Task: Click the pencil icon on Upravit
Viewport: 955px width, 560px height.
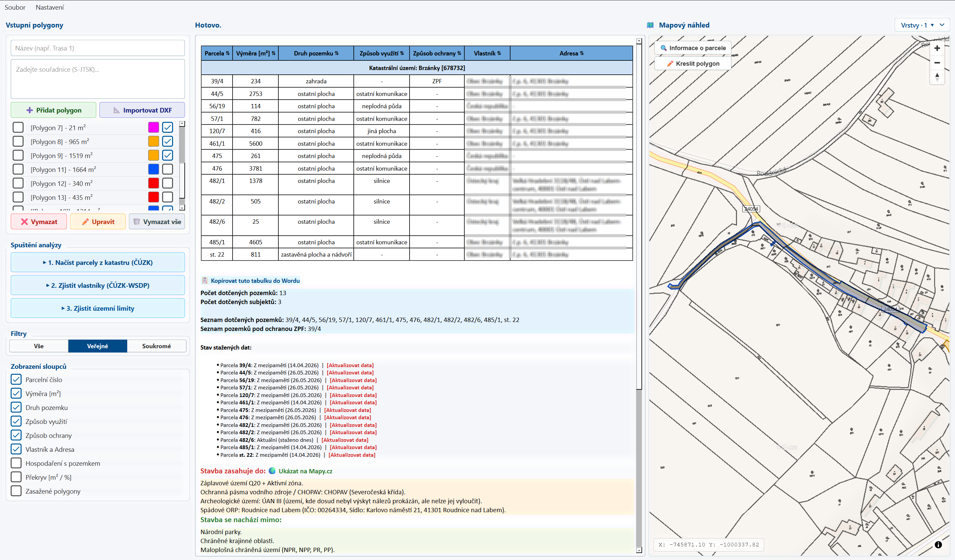Action: [x=86, y=222]
